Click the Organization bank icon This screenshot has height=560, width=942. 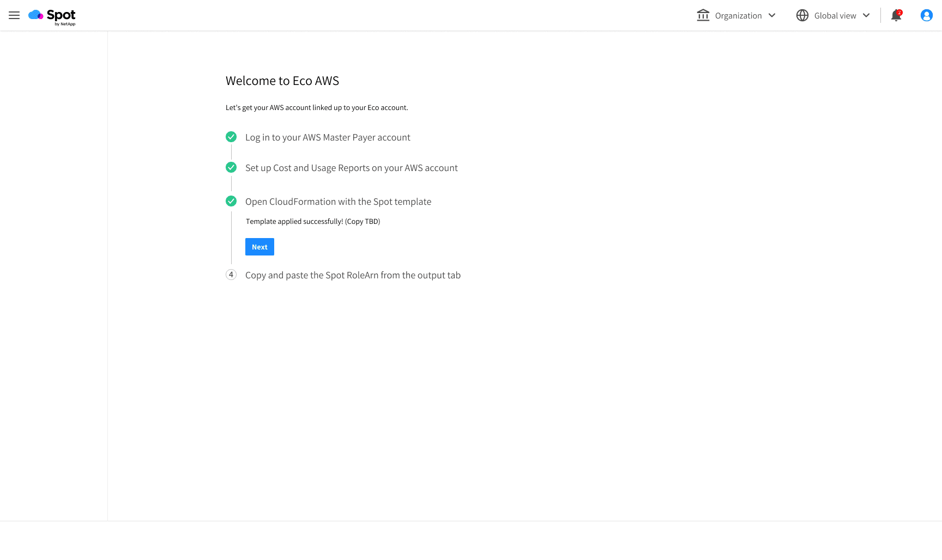click(x=703, y=15)
